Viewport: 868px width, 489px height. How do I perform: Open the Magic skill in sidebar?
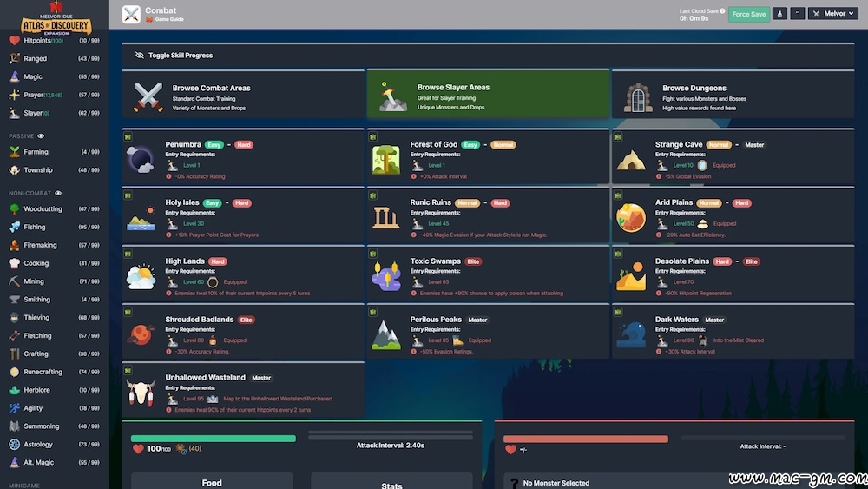click(x=54, y=76)
